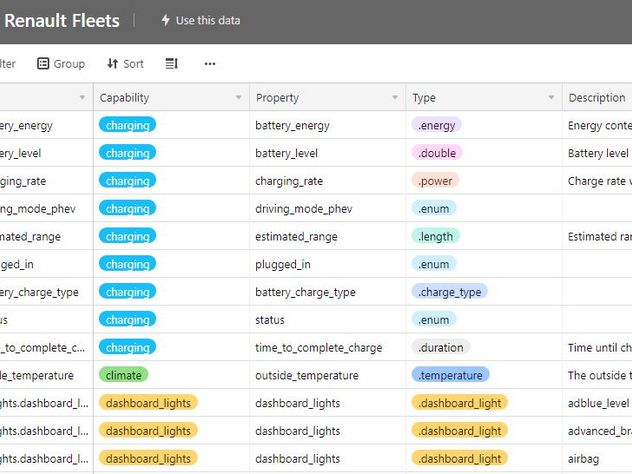Click the .energy type tag
The height and width of the screenshot is (474, 632).
(437, 125)
